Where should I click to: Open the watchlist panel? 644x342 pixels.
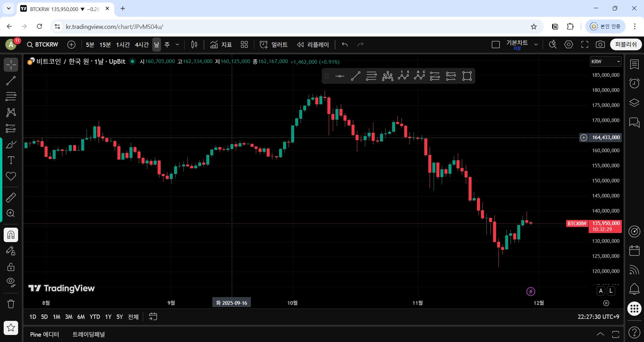(634, 64)
